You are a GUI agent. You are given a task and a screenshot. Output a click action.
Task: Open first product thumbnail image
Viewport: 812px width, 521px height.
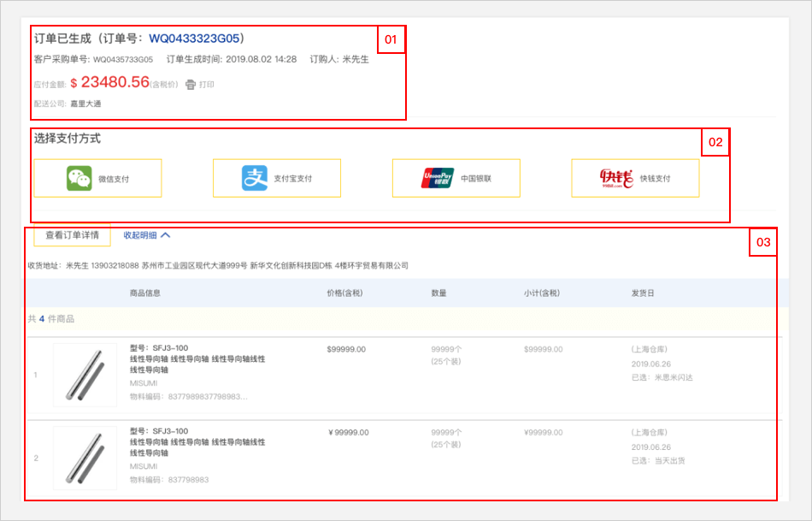coord(85,374)
